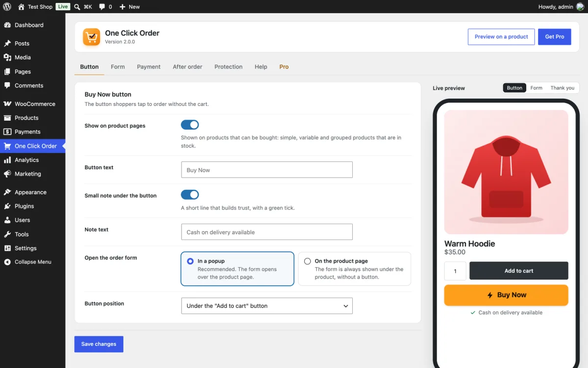
Task: Click the Payments dollar icon
Action: (7, 132)
